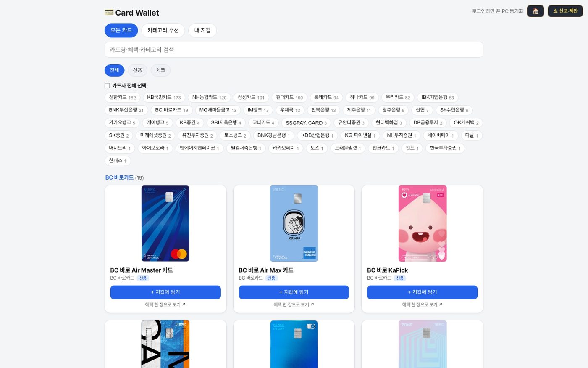Click the card search input field
Screen dimensions: 588x368
[294, 50]
